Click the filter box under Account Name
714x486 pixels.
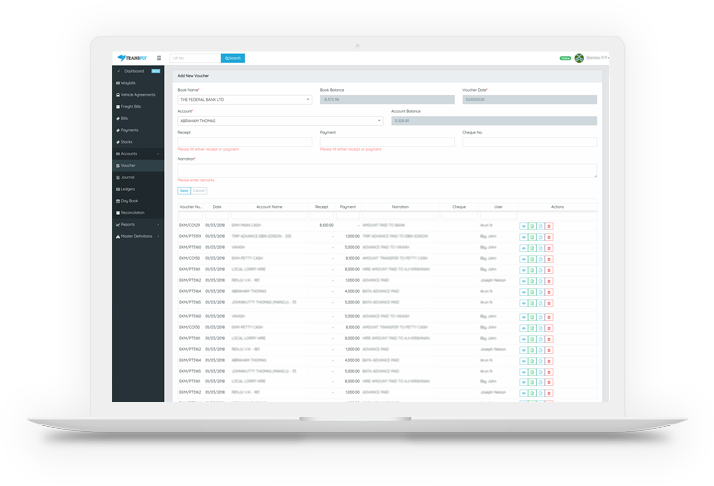pyautogui.click(x=270, y=215)
